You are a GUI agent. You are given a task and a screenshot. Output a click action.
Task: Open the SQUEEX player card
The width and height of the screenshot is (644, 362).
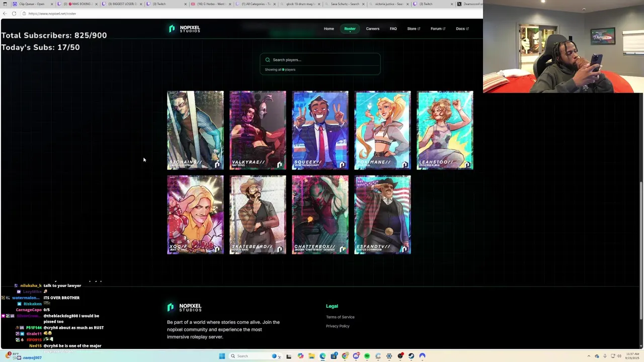tap(320, 130)
